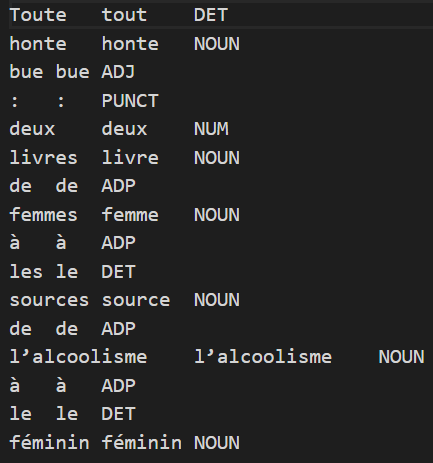The width and height of the screenshot is (433, 463).
Task: Place cursor on the DET tag after tout
Action: (211, 15)
